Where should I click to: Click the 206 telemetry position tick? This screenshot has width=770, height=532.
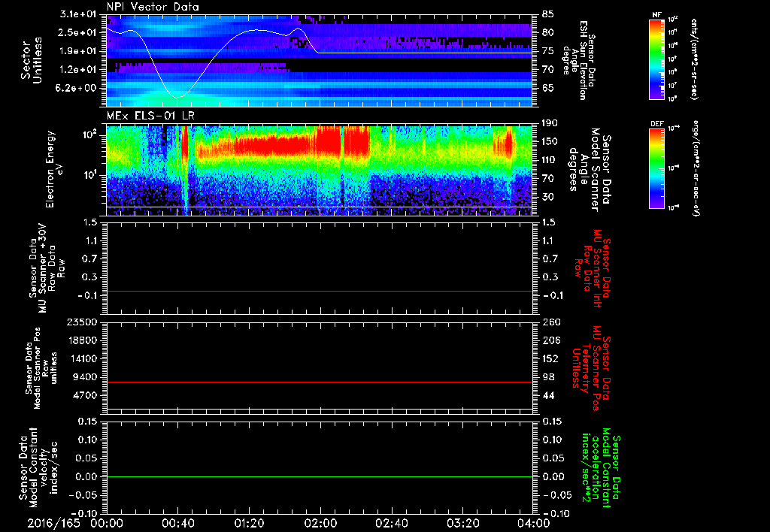pos(550,340)
